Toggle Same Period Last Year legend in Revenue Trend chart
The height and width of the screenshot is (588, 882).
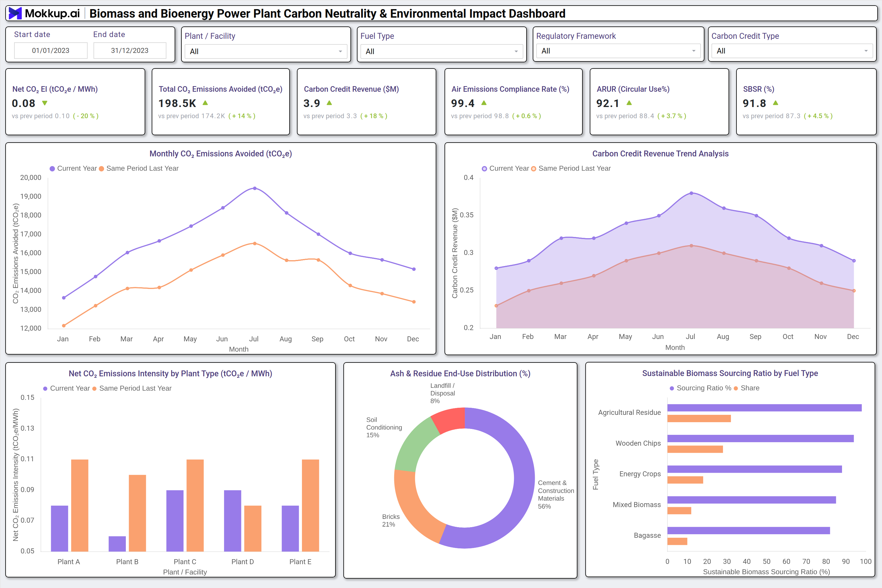571,168
